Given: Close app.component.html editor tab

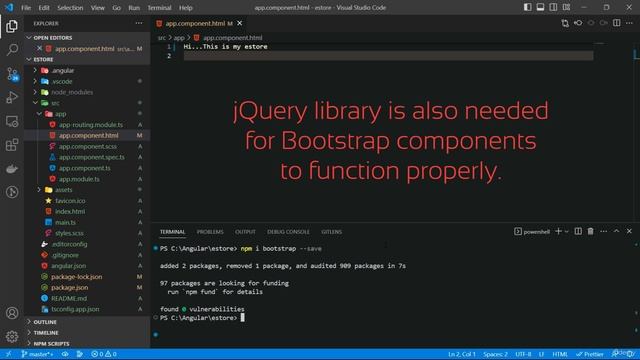Looking at the screenshot, I should [240, 23].
